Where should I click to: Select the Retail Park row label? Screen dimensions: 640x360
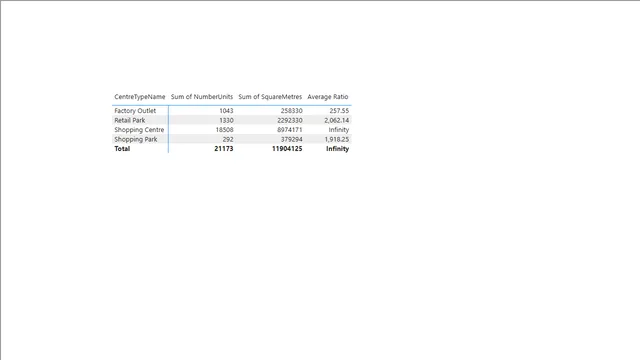[x=130, y=120]
